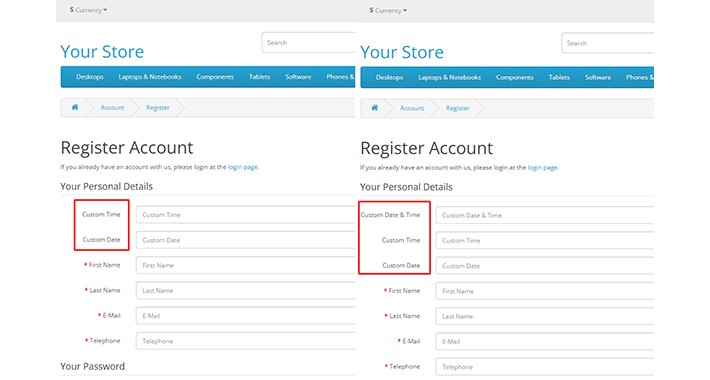
Task: Click Custom Time field in left form
Action: coord(245,215)
